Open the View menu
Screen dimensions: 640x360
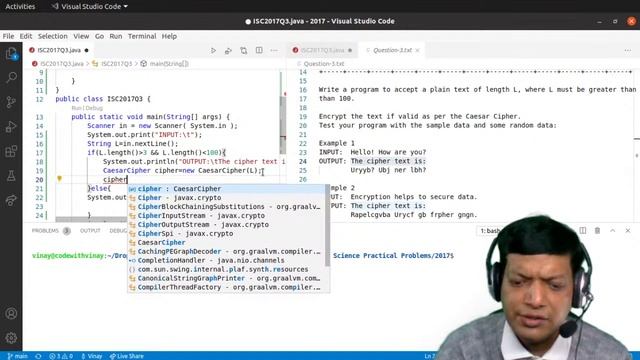tap(81, 36)
